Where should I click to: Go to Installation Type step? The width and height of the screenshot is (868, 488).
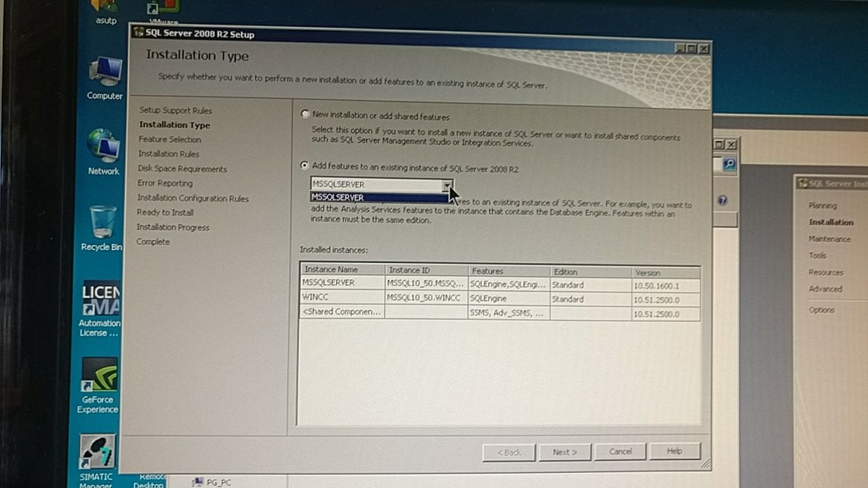point(174,125)
